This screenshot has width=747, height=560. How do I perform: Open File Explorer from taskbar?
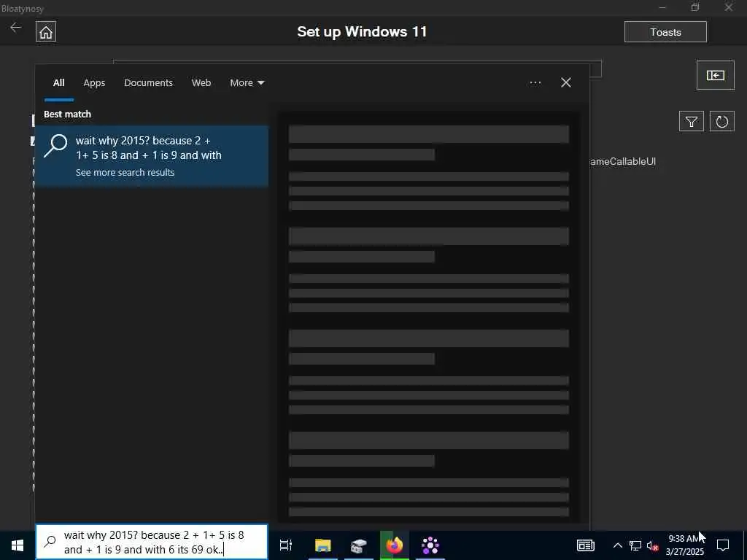322,545
